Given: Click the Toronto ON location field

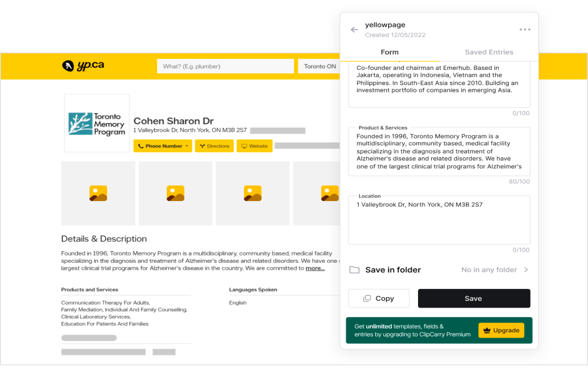Looking at the screenshot, I should [319, 66].
